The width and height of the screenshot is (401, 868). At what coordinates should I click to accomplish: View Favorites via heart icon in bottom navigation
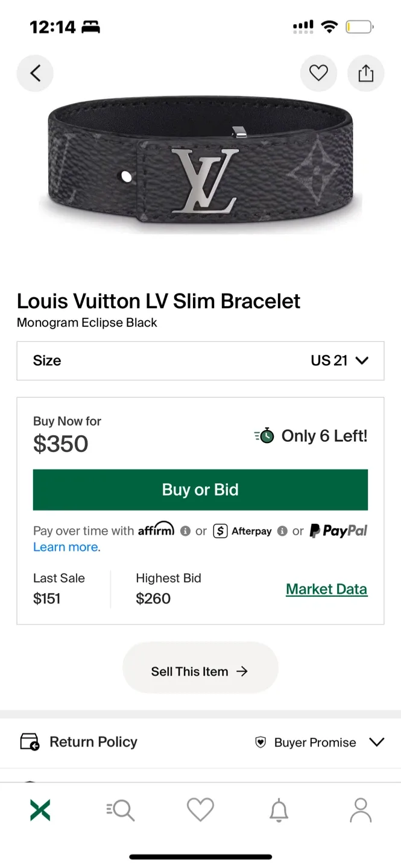point(200,810)
